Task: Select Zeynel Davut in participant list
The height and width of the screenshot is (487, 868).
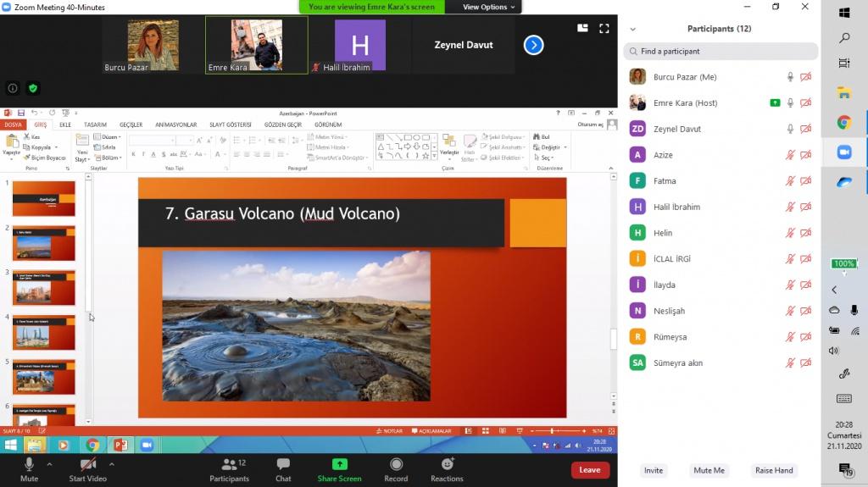Action: [x=676, y=129]
